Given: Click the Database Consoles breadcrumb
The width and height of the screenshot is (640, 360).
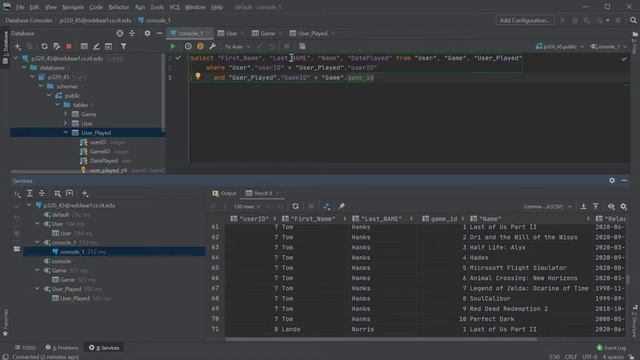Looking at the screenshot, I should click(x=29, y=20).
